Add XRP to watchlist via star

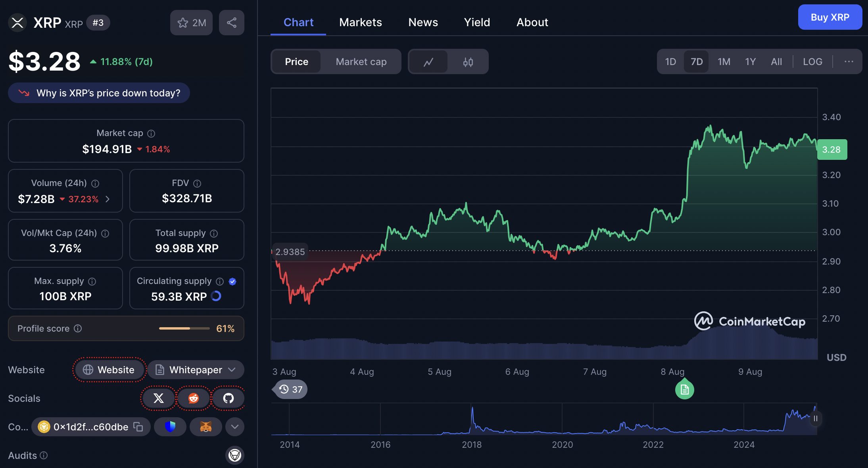pos(182,23)
